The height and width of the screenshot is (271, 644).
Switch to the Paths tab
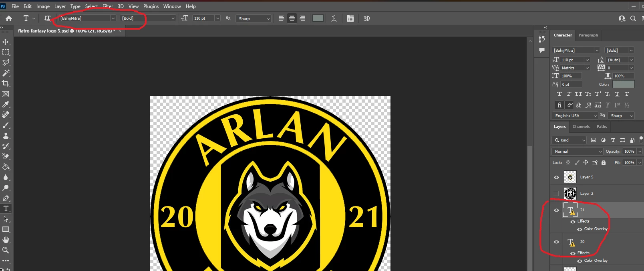point(602,127)
